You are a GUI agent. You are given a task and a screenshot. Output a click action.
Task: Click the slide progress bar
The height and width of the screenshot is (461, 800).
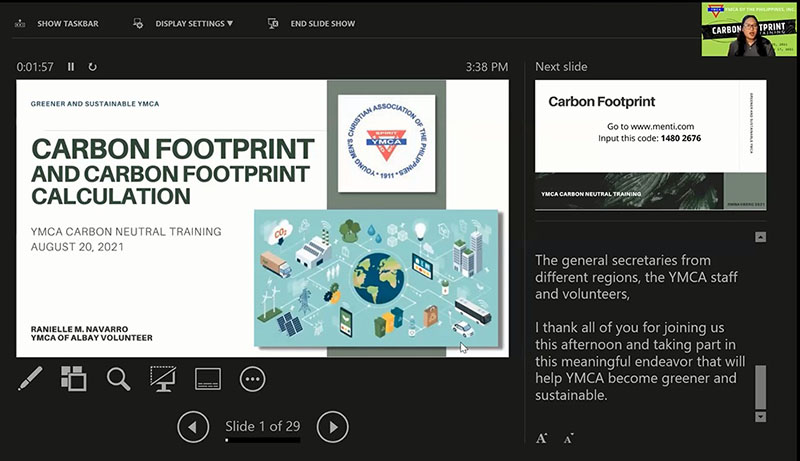click(263, 440)
